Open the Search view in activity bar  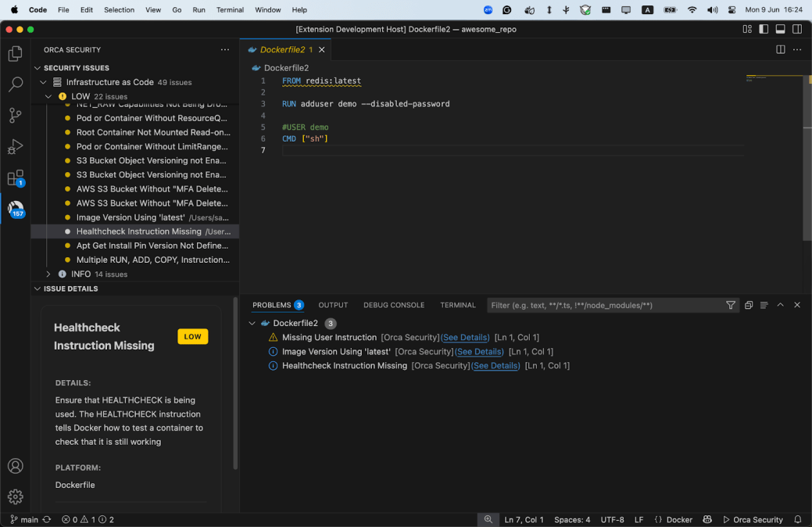[x=16, y=84]
